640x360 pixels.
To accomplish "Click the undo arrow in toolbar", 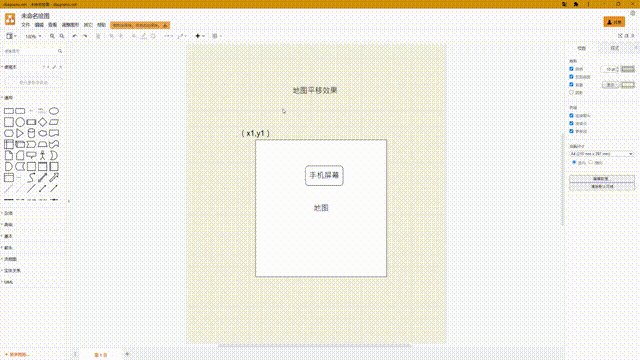I will (x=75, y=36).
